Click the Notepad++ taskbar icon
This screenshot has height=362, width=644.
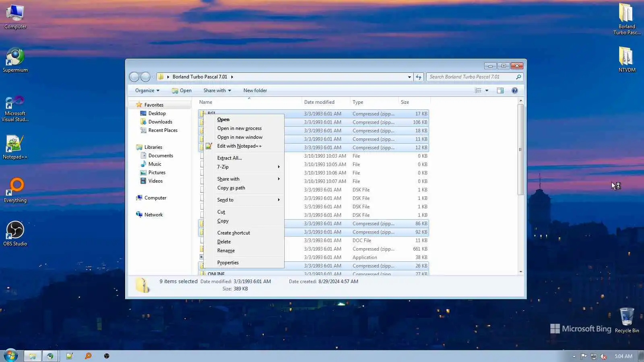point(69,356)
